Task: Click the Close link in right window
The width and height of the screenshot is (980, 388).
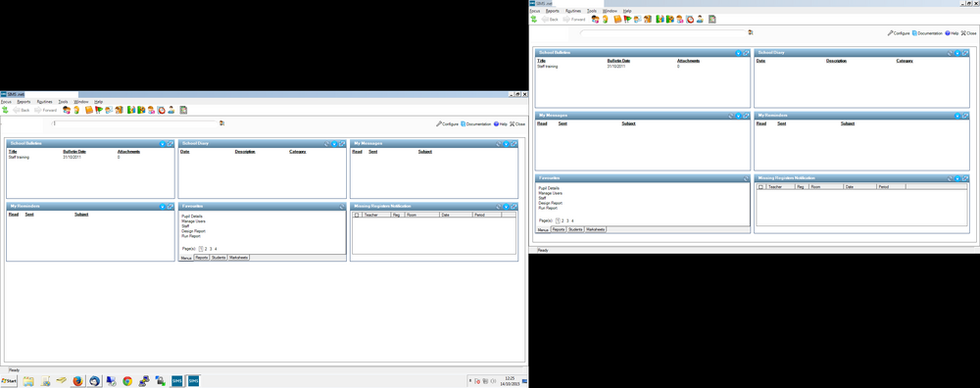Action: 969,33
